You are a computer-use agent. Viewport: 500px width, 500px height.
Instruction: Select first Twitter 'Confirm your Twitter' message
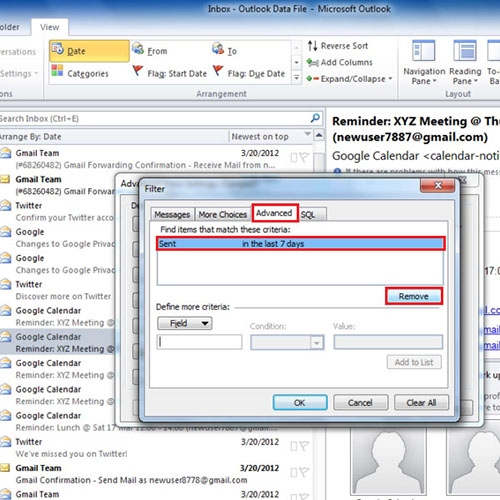(x=58, y=211)
